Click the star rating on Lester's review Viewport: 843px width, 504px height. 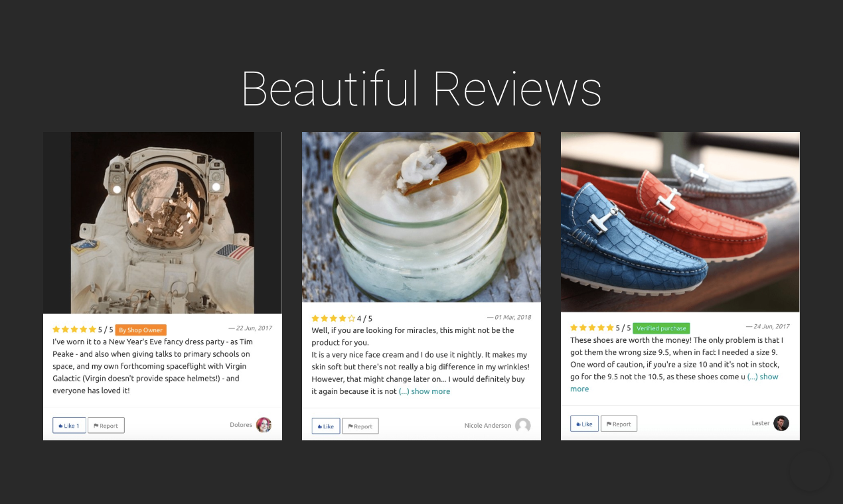(600, 328)
